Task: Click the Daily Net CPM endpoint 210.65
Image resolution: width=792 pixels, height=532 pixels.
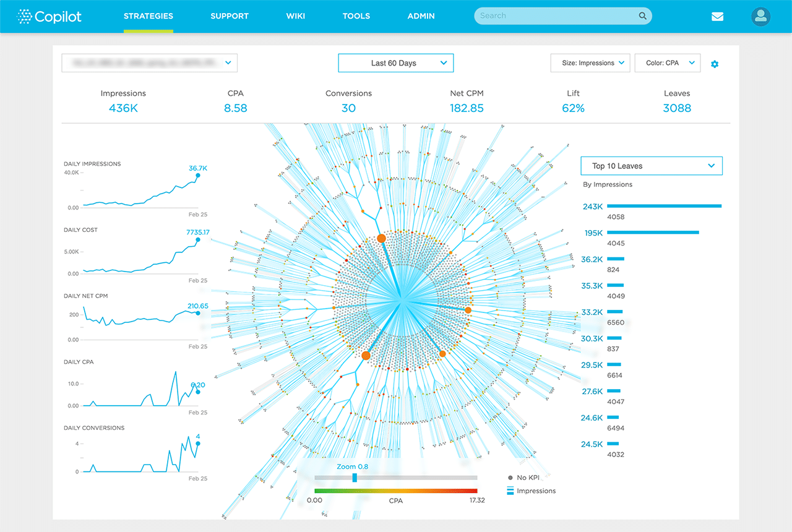Action: (198, 313)
